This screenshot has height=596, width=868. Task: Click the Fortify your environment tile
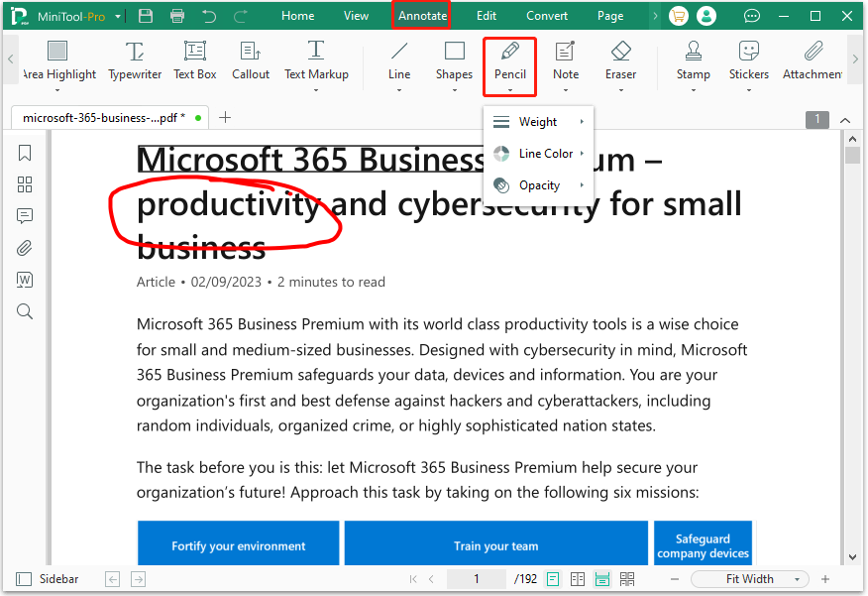(x=238, y=543)
